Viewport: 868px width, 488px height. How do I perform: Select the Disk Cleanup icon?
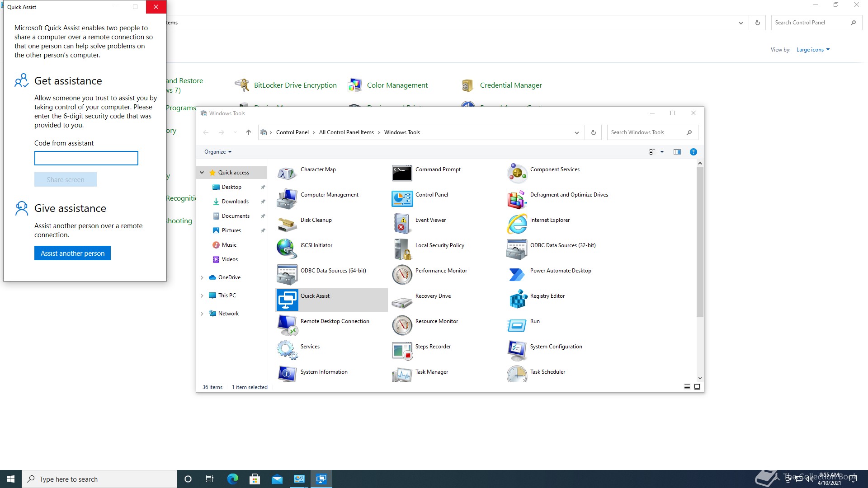tap(287, 224)
